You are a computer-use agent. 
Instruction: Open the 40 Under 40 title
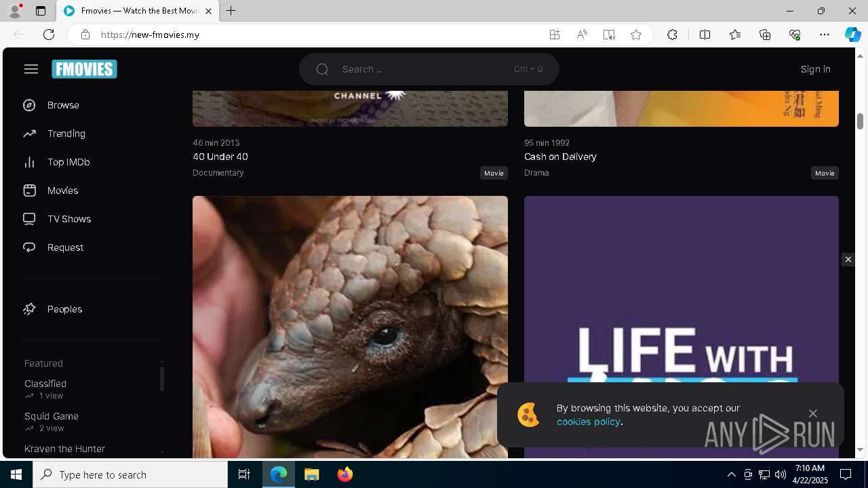click(x=220, y=157)
